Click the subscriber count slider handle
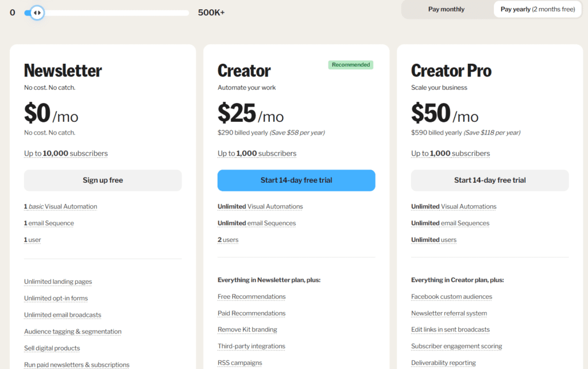Screen dimensions: 588x369 tap(37, 12)
